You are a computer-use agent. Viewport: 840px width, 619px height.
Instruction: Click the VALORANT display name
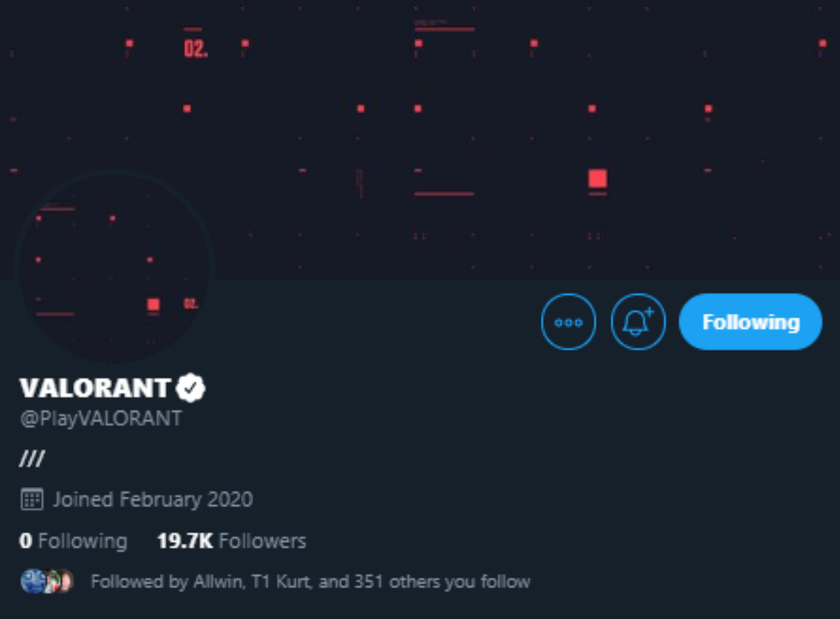click(95, 388)
